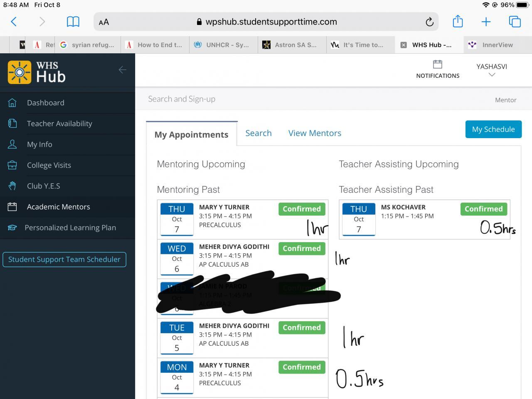Click the Mentor breadcrumb label
Viewport: 532px width, 399px height.
point(505,100)
